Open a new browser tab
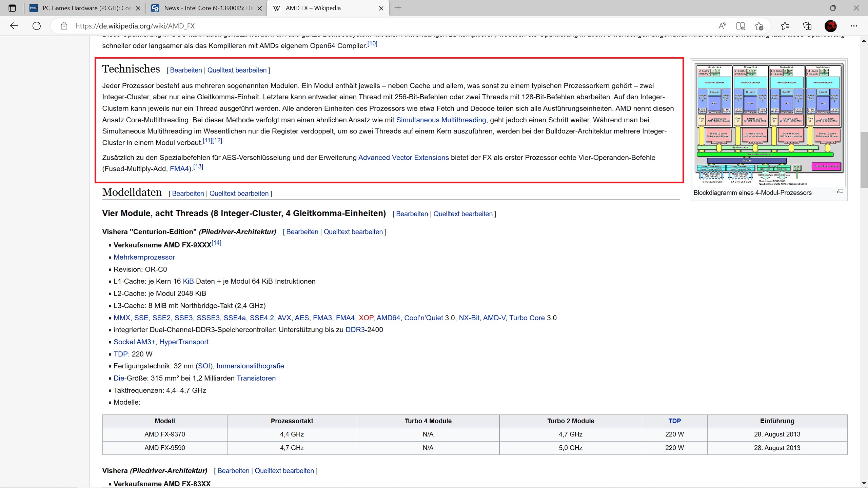This screenshot has width=868, height=488. tap(398, 8)
